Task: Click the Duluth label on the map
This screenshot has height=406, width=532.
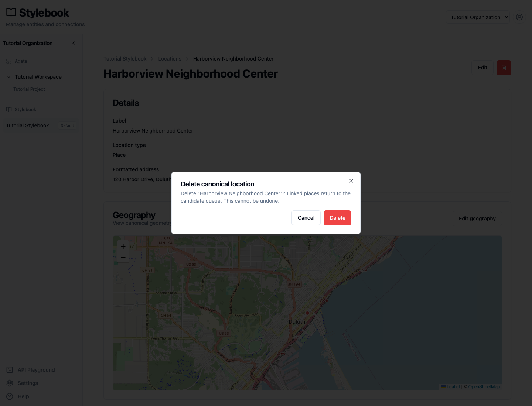Action: [x=297, y=322]
